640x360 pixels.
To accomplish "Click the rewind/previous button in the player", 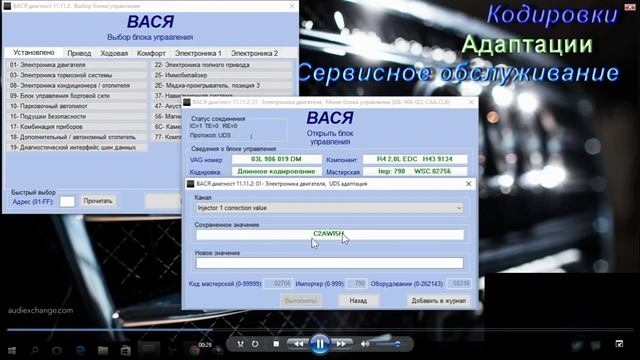I will (x=298, y=344).
